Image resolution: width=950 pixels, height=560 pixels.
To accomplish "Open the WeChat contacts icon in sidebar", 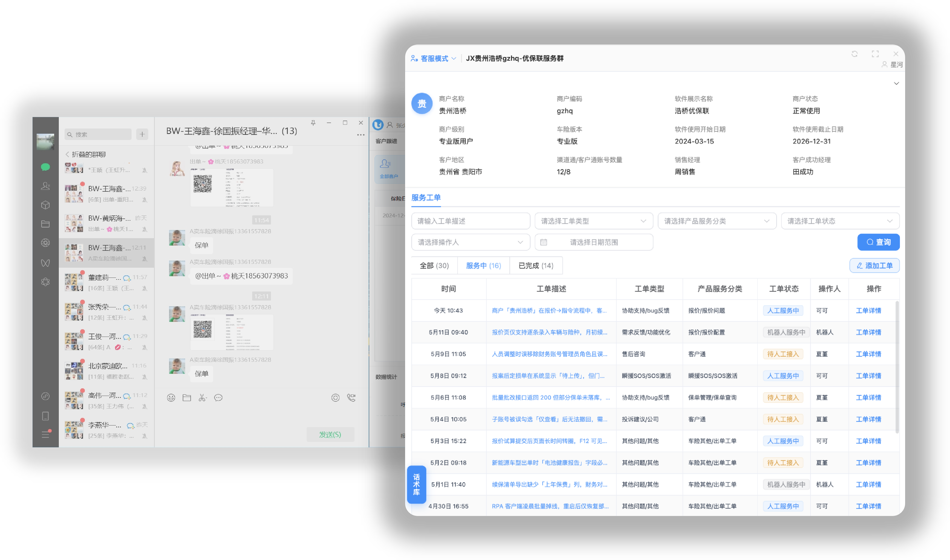I will pos(45,186).
